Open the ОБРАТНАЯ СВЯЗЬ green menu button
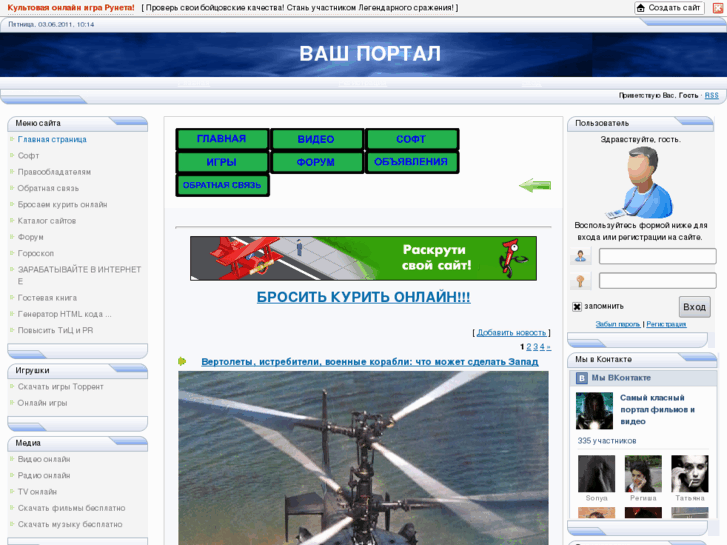Image resolution: width=727 pixels, height=545 pixels. click(222, 185)
